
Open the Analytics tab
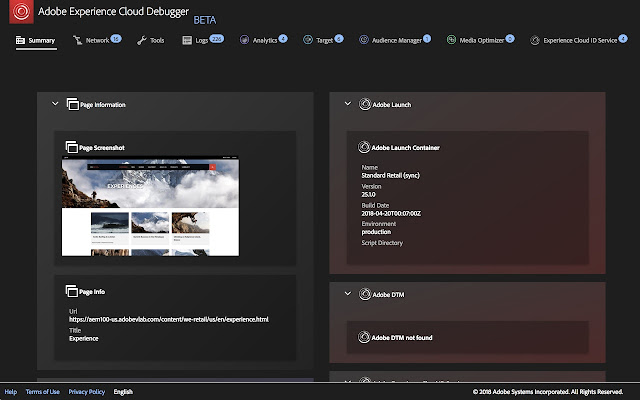point(263,40)
